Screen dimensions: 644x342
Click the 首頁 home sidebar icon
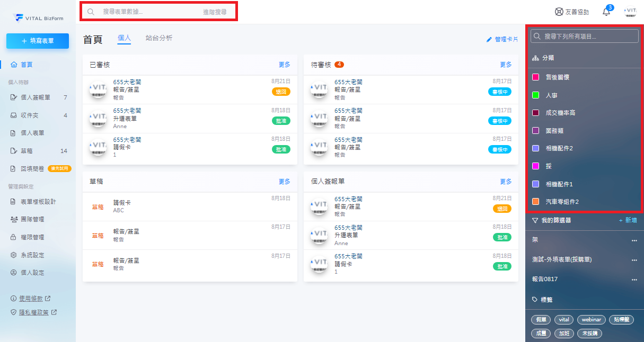coord(14,65)
